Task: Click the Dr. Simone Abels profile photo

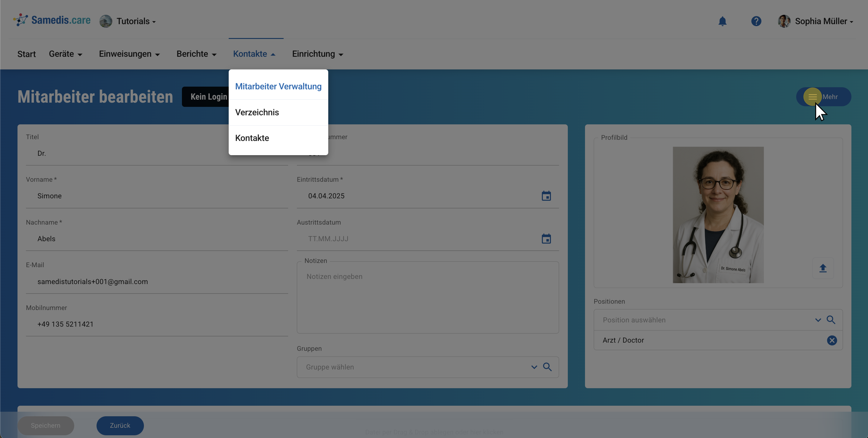Action: click(718, 215)
